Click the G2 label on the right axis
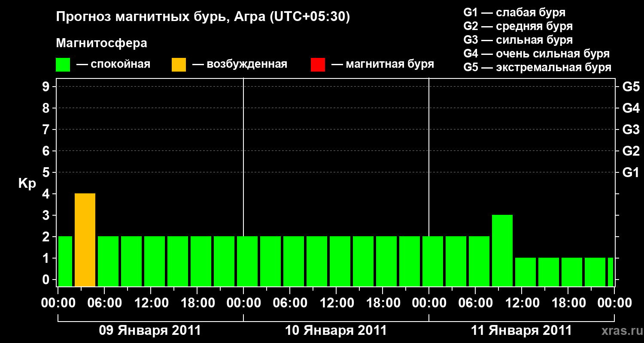This screenshot has width=644, height=343. pyautogui.click(x=631, y=151)
